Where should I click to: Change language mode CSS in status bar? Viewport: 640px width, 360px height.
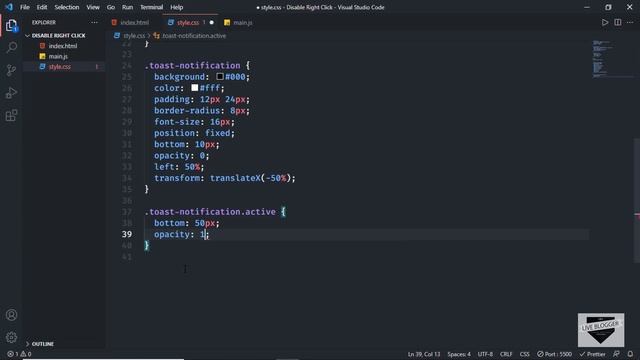coord(524,354)
